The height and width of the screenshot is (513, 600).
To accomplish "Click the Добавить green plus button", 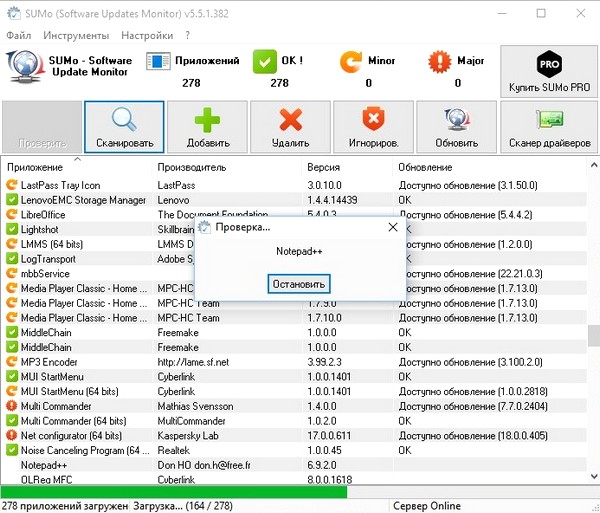I will [x=207, y=127].
